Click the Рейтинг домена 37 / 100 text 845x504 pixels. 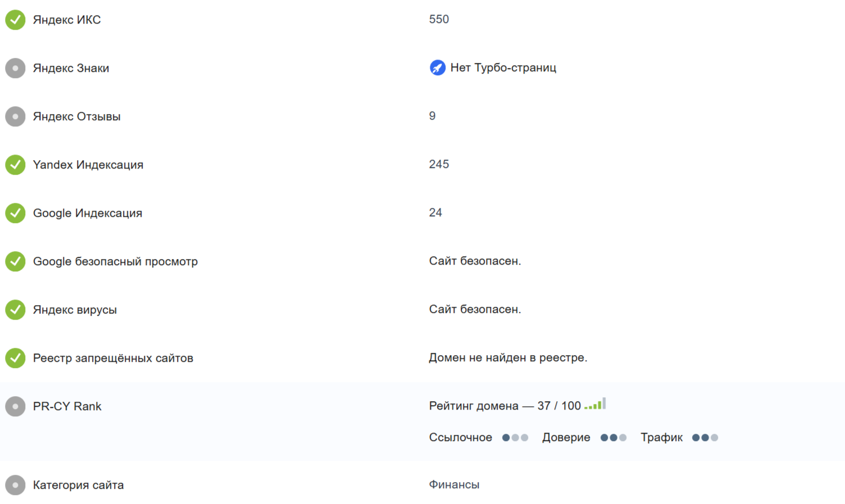(505, 406)
